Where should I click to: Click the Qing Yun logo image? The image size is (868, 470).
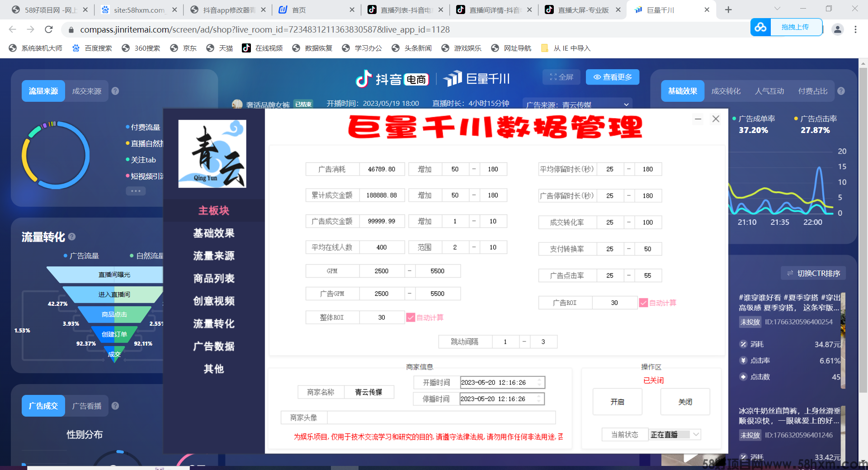point(212,153)
